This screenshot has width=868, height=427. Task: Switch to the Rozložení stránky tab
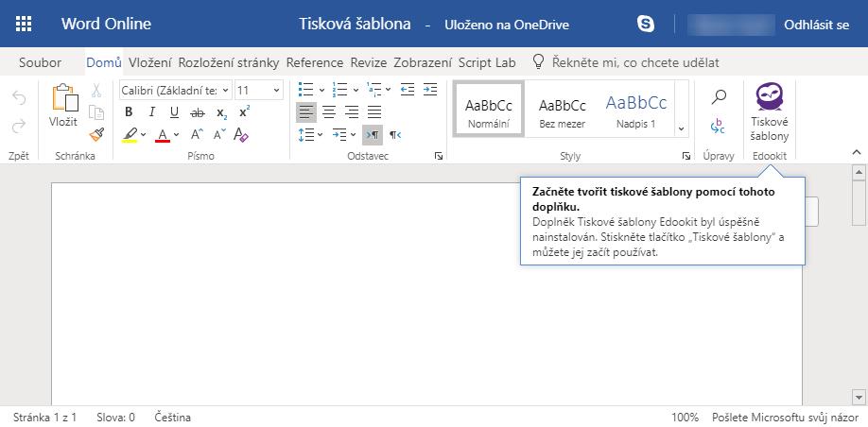tap(229, 62)
